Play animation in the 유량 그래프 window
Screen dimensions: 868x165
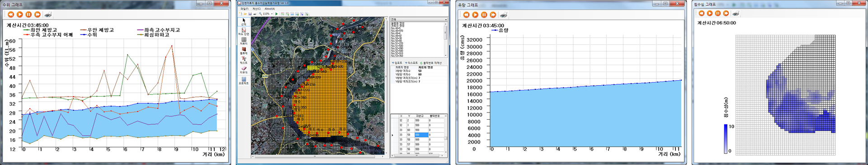pos(475,15)
